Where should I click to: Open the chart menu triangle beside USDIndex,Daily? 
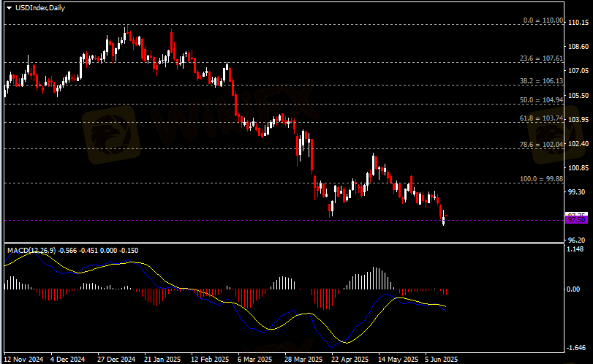(9, 8)
